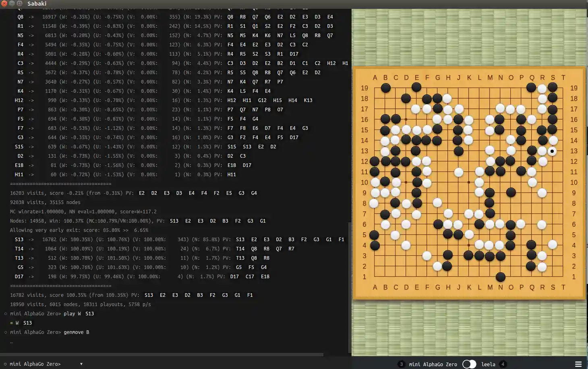Click the white stone at R6

tap(542, 224)
